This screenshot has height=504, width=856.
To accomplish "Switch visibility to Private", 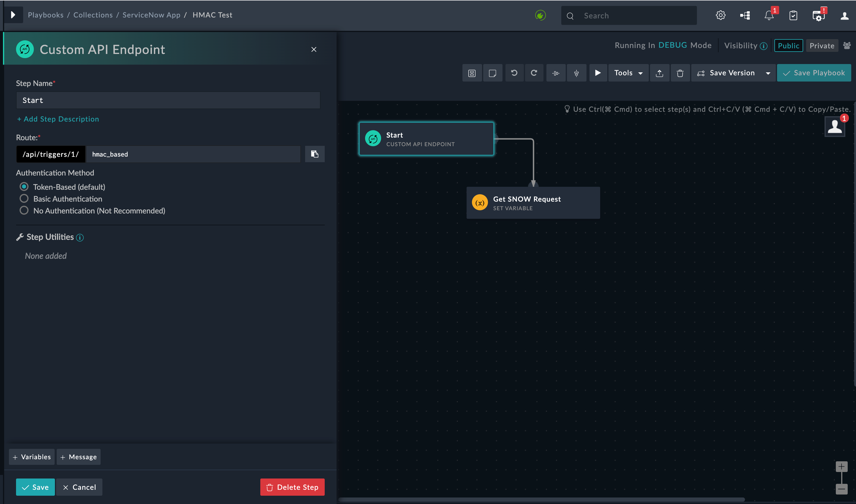I will point(821,46).
